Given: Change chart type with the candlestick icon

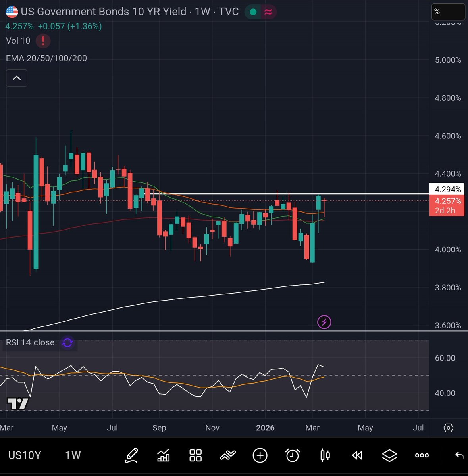Looking at the screenshot, I should pos(325,455).
